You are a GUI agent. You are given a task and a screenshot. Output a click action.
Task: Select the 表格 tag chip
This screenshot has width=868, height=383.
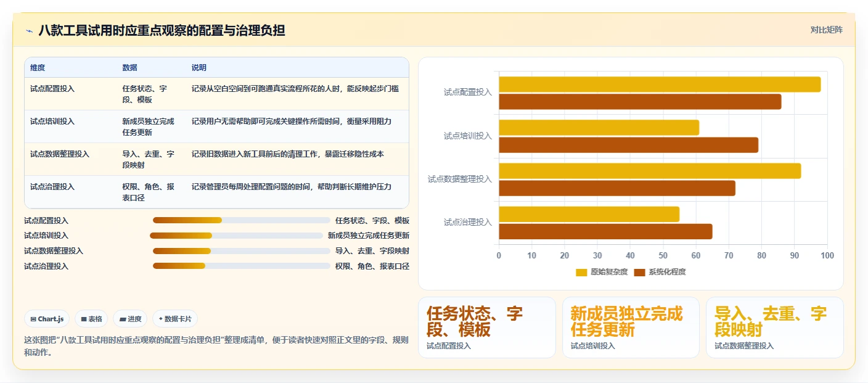[91, 319]
